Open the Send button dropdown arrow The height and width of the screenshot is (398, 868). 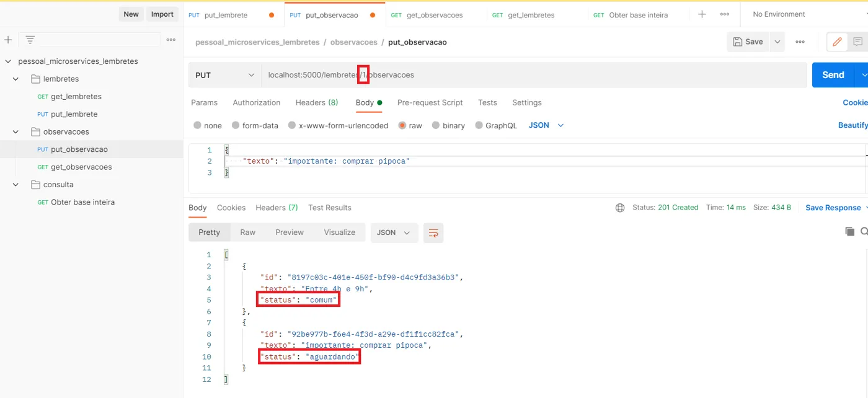click(862, 75)
